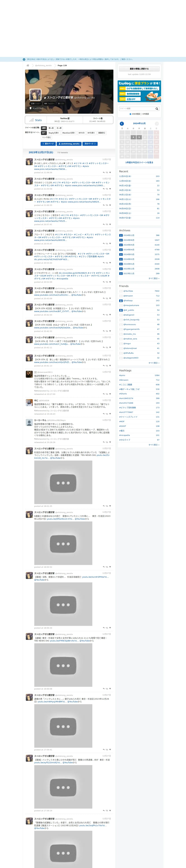The width and height of the screenshot is (186, 868).
Task: Switch sort order to 古→新
Action: pyautogui.click(x=59, y=128)
